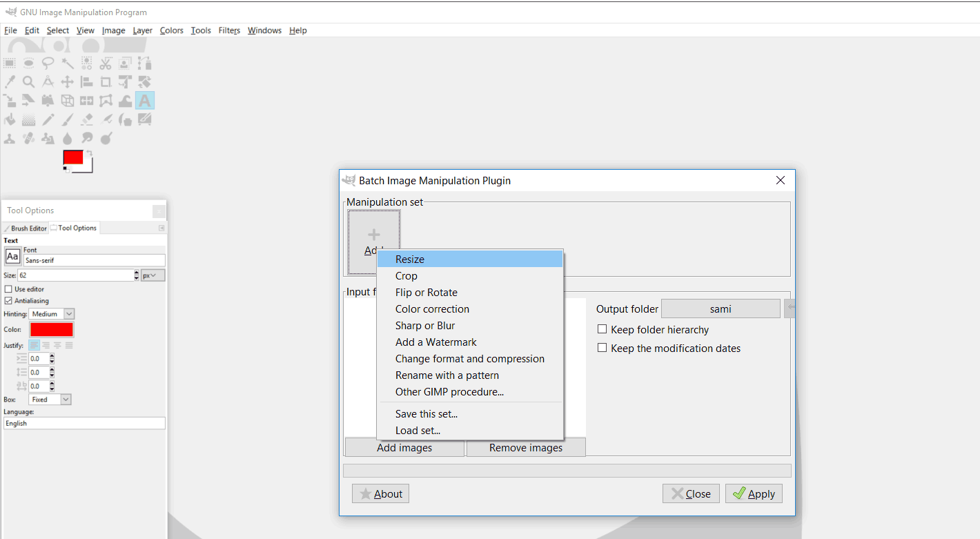Click the red foreground color swatch in toolbox
Image resolution: width=980 pixels, height=539 pixels.
click(x=73, y=157)
